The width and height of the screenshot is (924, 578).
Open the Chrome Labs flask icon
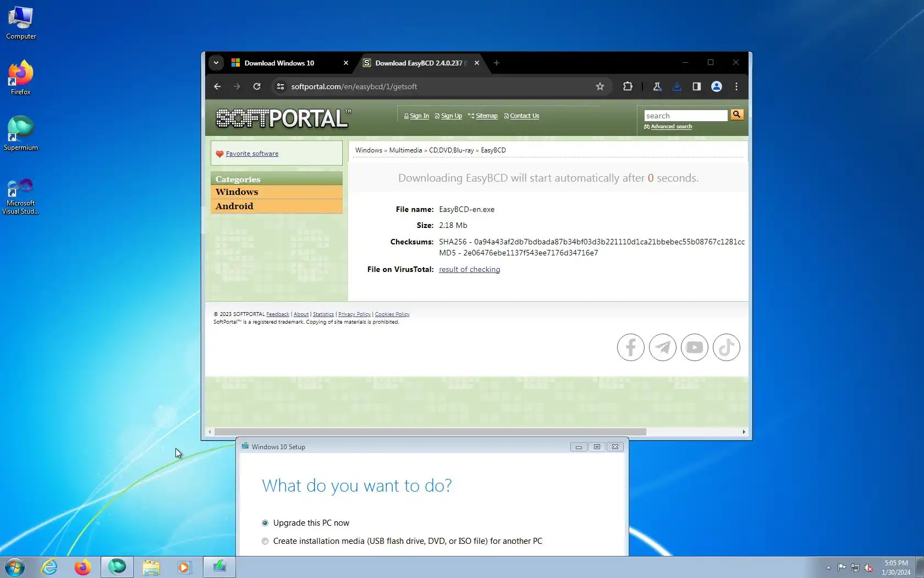tap(657, 86)
